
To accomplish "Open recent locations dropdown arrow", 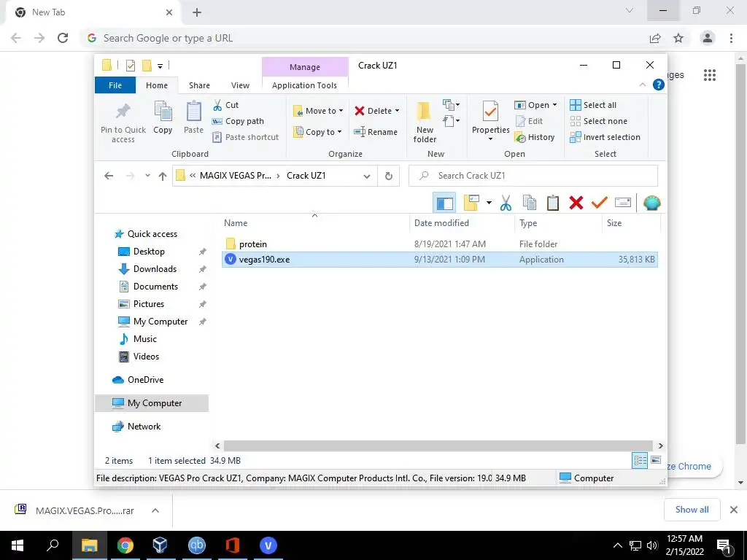I will [147, 176].
